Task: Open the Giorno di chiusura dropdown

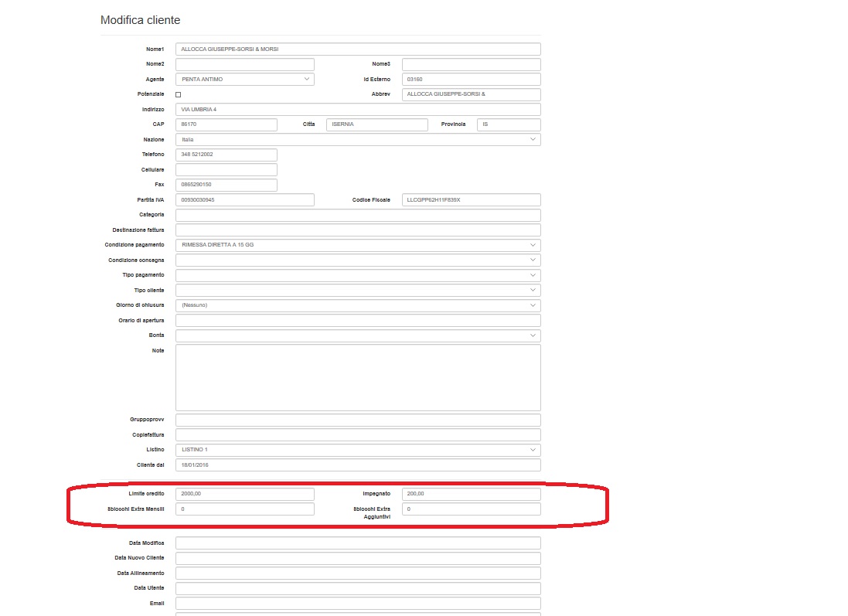Action: 357,305
